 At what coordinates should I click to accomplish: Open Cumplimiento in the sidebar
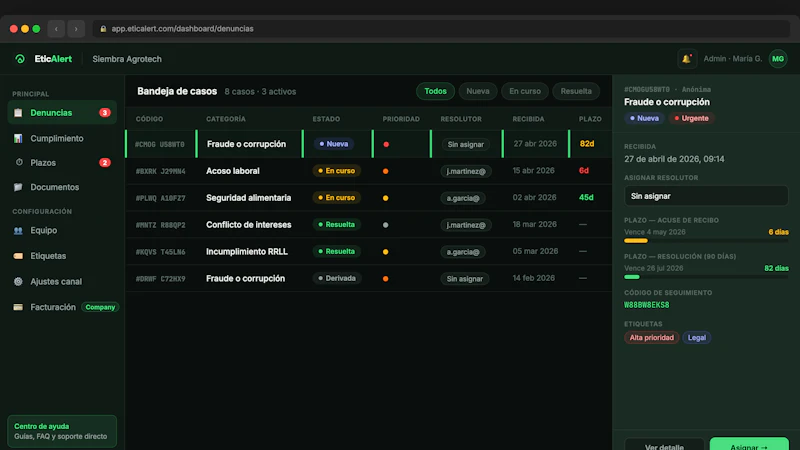[62, 138]
